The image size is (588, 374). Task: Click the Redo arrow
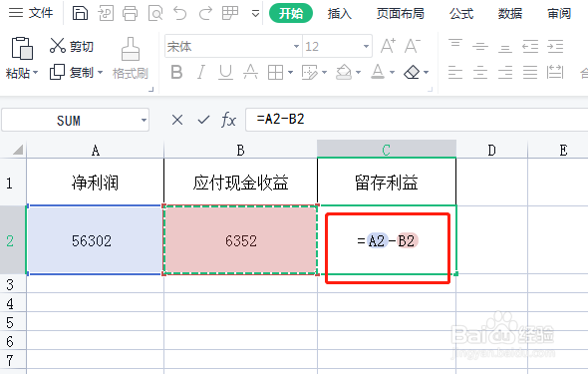point(205,14)
